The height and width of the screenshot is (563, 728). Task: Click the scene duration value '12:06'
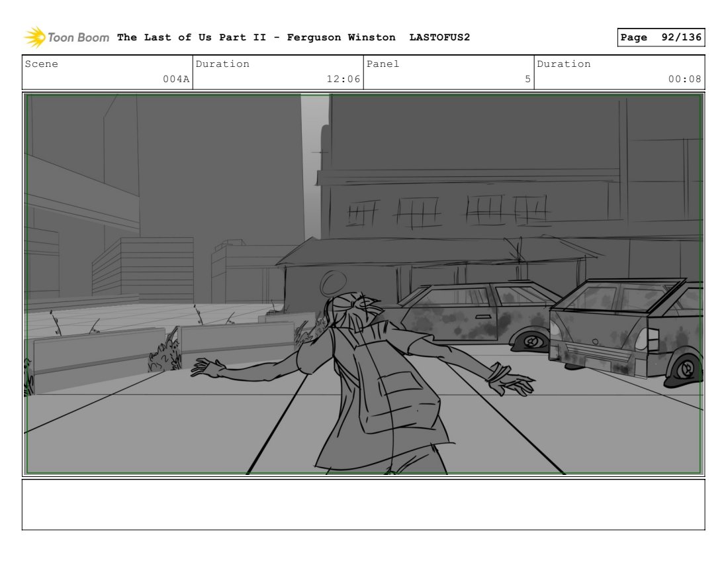[x=343, y=79]
